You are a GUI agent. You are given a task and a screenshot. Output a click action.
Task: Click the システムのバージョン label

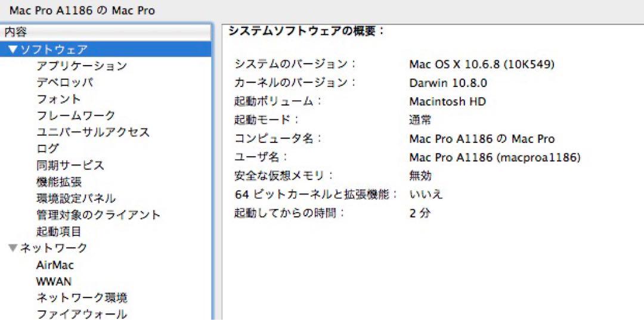295,64
